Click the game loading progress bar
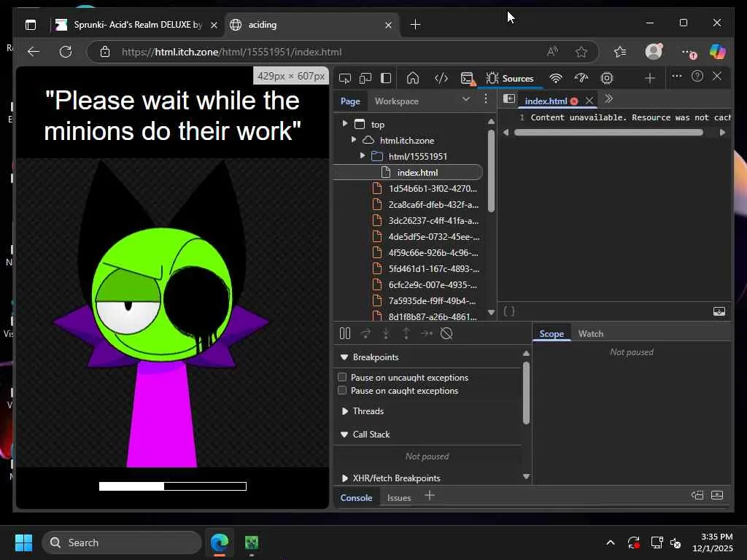Viewport: 747px width, 560px height. click(172, 486)
